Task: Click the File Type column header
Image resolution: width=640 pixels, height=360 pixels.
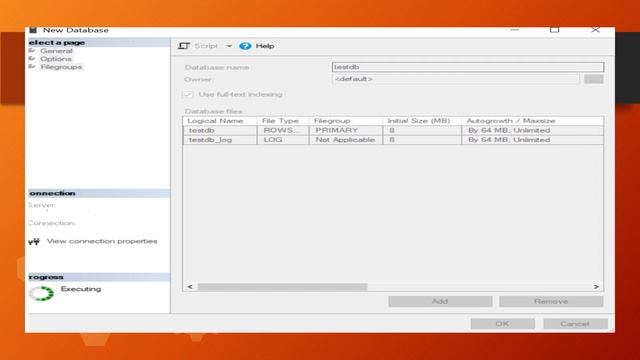Action: 283,121
